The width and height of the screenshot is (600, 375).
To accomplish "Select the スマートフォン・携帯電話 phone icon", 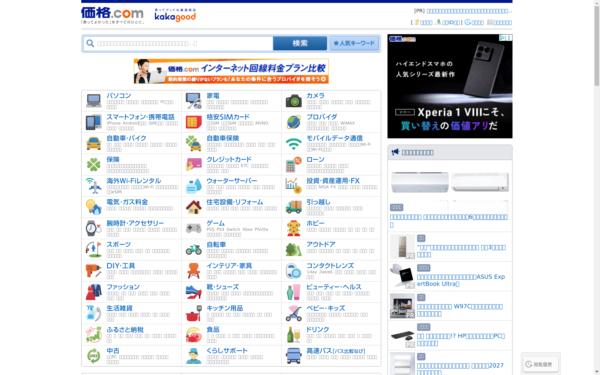I will point(94,122).
